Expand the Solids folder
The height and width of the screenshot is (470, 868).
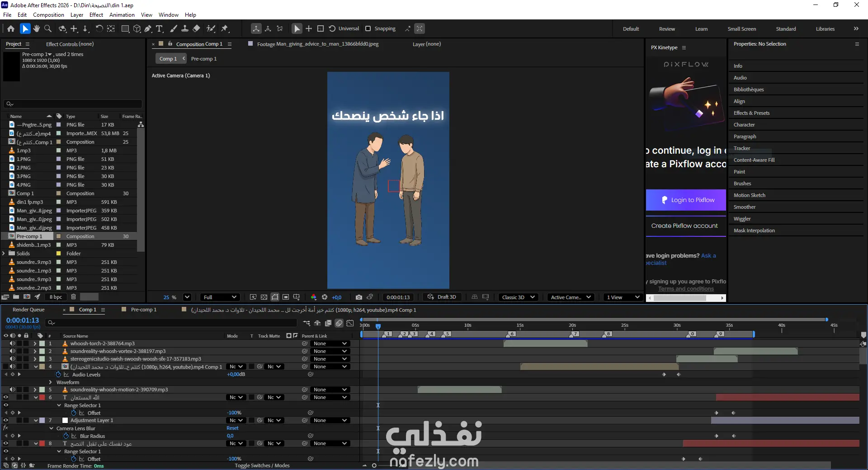coord(4,254)
